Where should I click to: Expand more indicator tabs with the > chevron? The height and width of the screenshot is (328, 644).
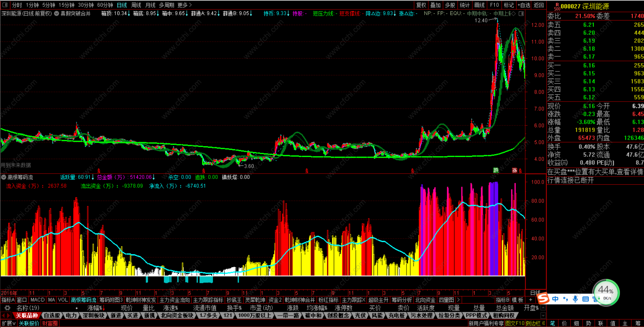[x=458, y=300]
